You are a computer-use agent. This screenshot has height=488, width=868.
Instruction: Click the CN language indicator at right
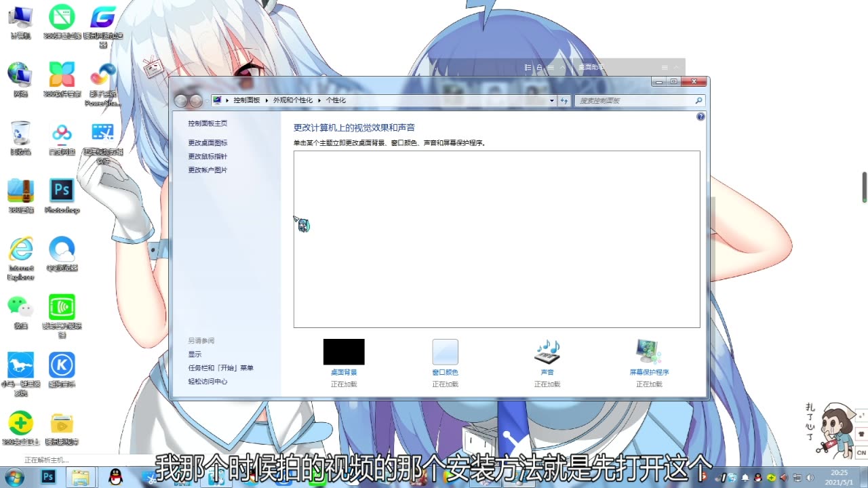(x=861, y=452)
